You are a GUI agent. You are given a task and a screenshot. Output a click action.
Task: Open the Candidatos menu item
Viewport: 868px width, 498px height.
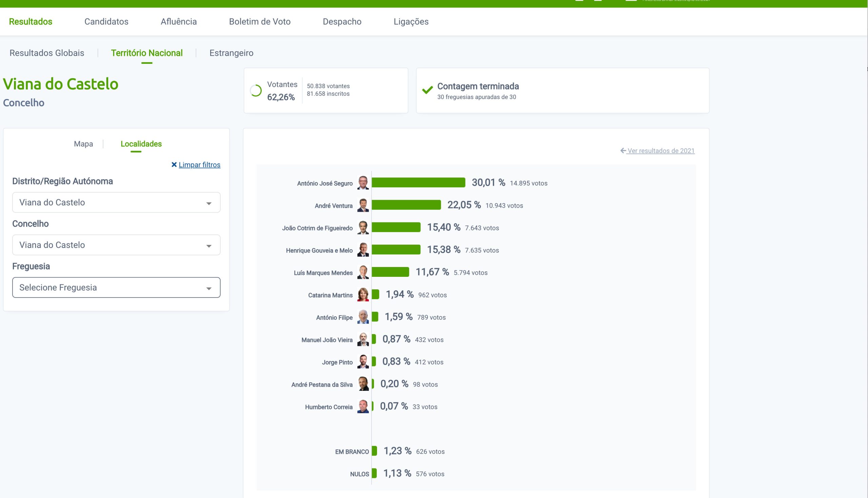[106, 22]
